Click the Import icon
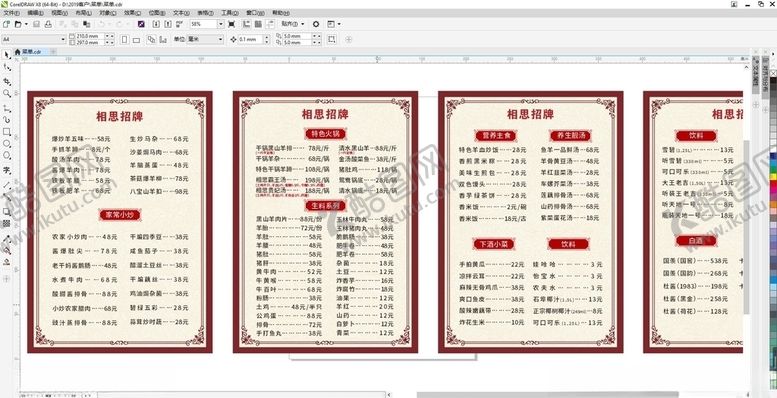 [x=156, y=24]
